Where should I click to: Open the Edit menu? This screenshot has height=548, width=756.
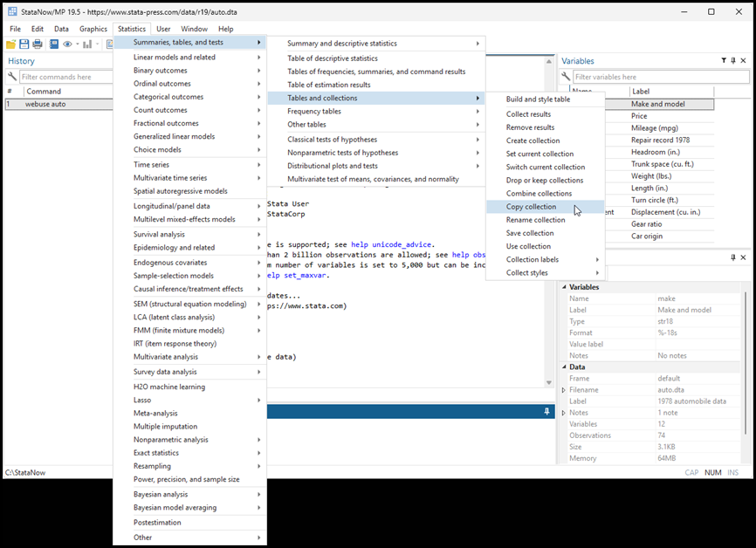(x=38, y=29)
